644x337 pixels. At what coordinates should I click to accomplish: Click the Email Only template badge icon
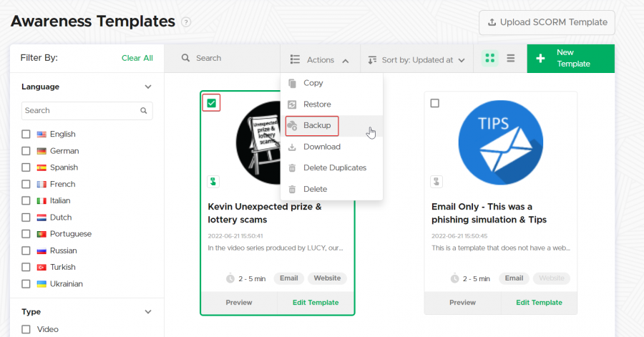pyautogui.click(x=436, y=182)
